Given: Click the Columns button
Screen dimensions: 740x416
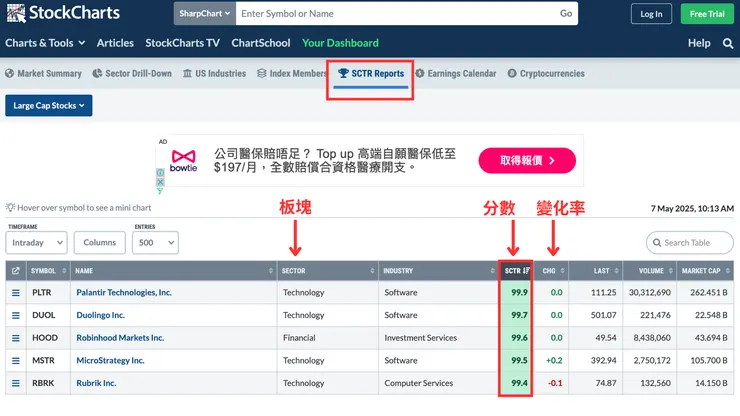Looking at the screenshot, I should pos(100,242).
